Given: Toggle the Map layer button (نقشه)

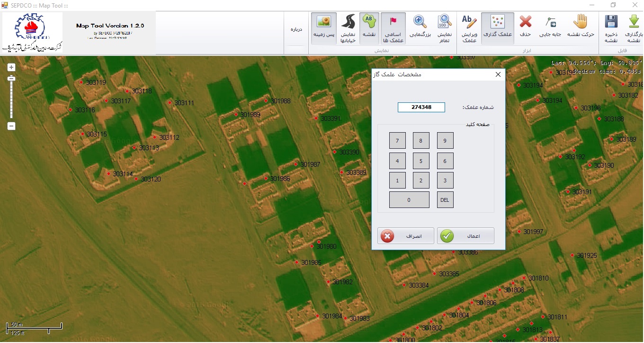Looking at the screenshot, I should point(369,28).
